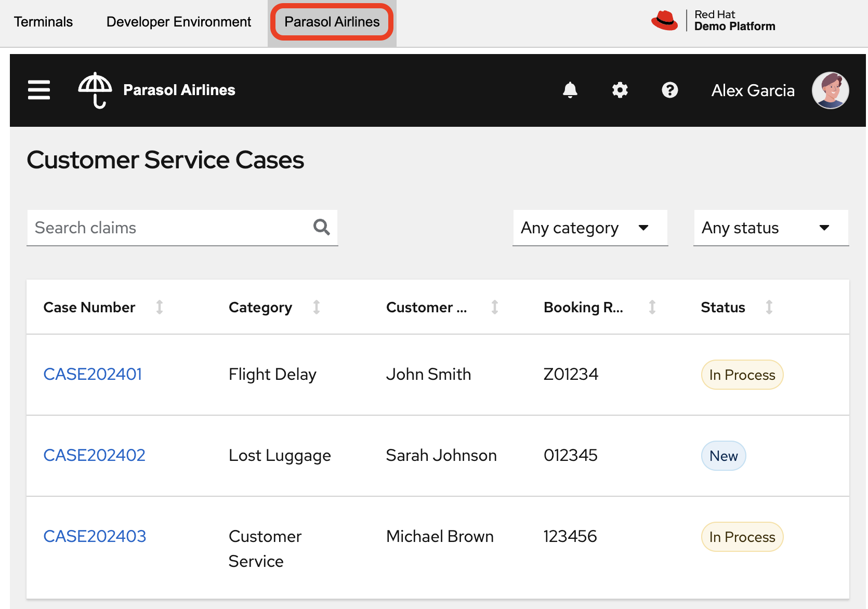
Task: Click the Parasol Airlines umbrella logo
Action: [x=95, y=90]
